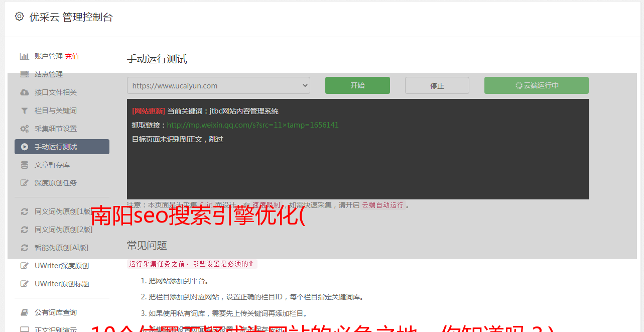The height and width of the screenshot is (332, 644).
Task: Click the 手动运行测试 page heading
Action: click(157, 59)
